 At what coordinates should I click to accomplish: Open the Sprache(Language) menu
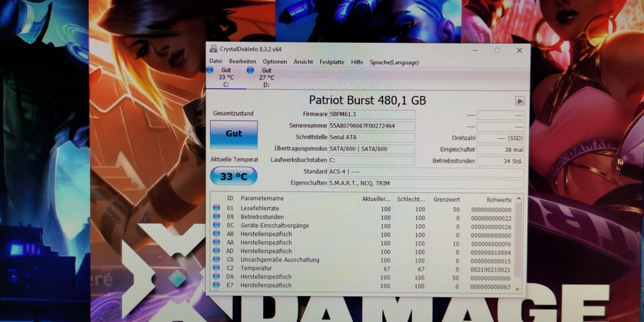click(394, 62)
